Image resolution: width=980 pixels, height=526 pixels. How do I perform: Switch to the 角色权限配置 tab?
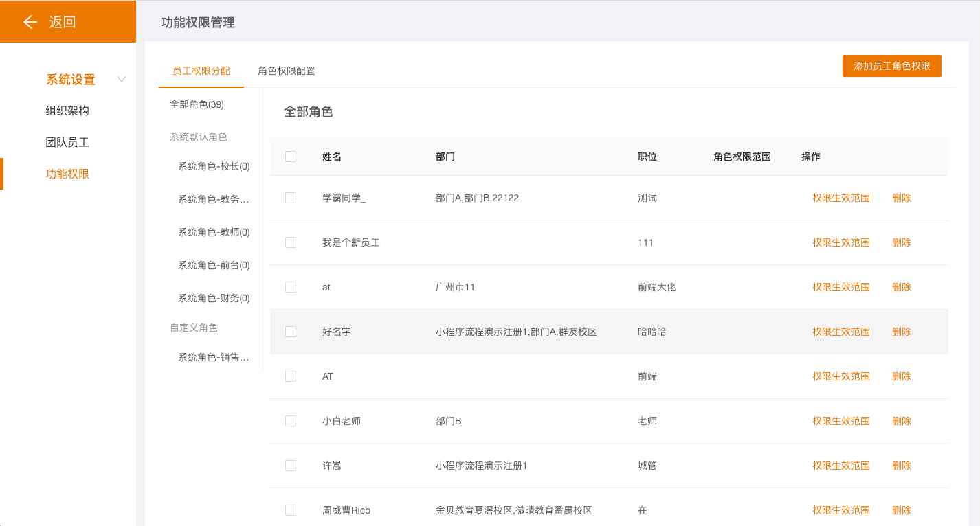coord(286,71)
